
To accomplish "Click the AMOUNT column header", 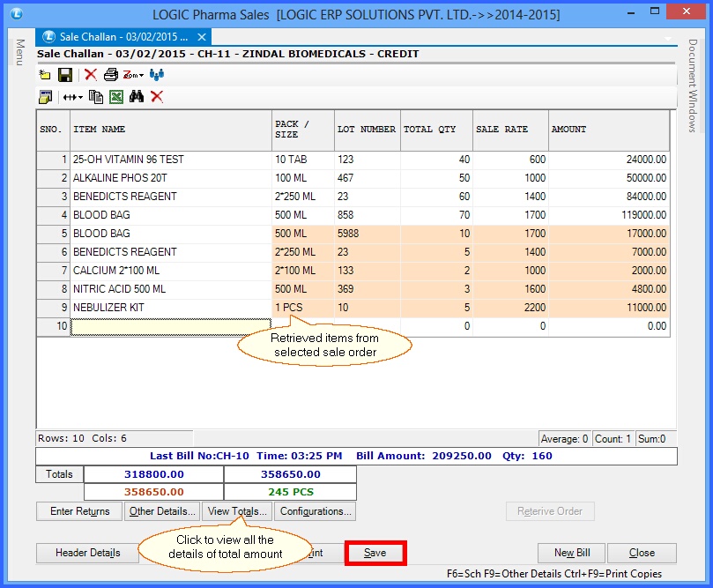I will click(609, 130).
